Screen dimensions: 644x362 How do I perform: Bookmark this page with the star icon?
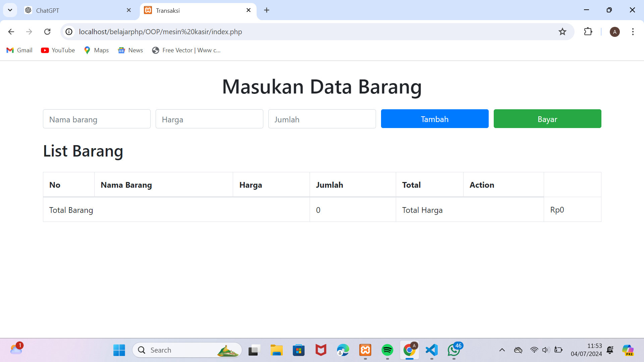562,32
